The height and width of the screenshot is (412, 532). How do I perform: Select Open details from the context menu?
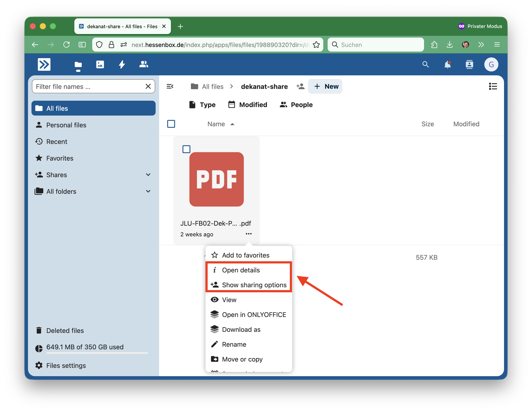point(249,270)
